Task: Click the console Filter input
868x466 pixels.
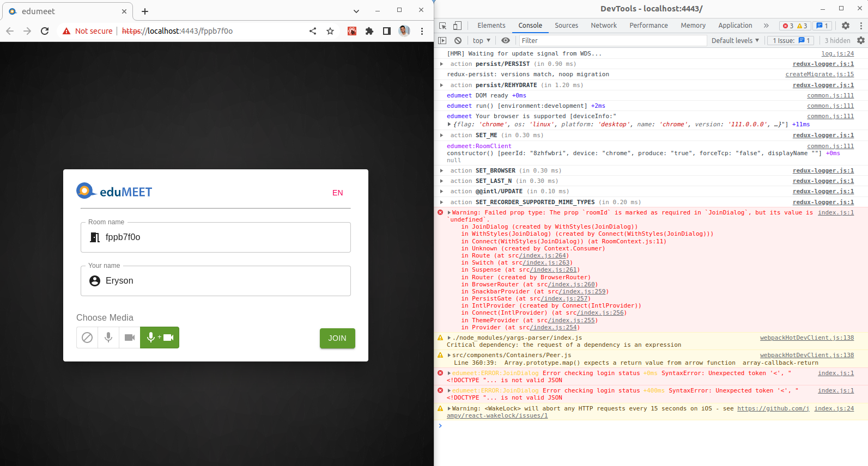Action: click(613, 40)
